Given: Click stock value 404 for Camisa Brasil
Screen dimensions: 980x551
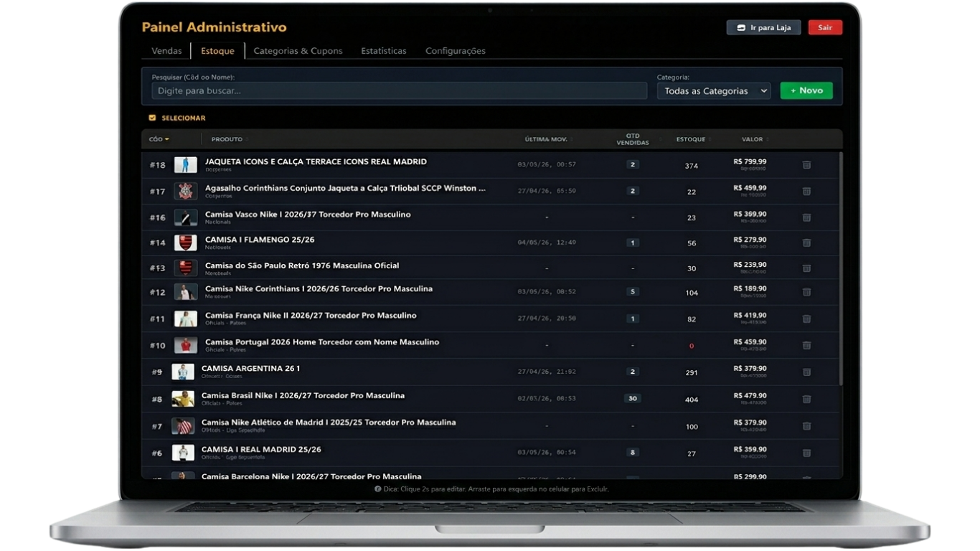Looking at the screenshot, I should pos(692,400).
